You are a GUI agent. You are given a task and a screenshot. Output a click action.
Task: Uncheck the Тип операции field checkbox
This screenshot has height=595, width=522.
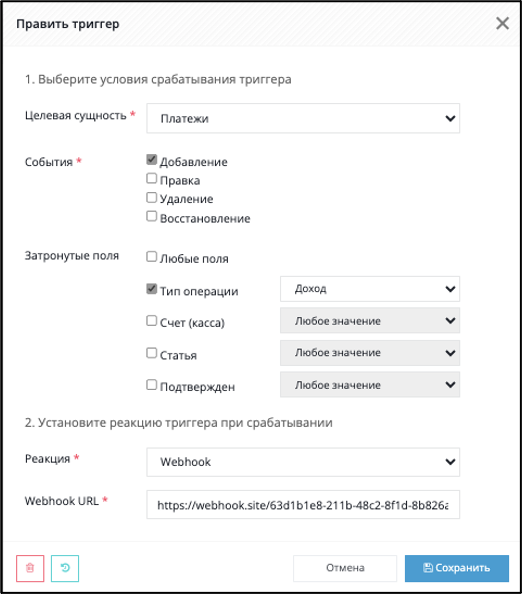coord(151,289)
